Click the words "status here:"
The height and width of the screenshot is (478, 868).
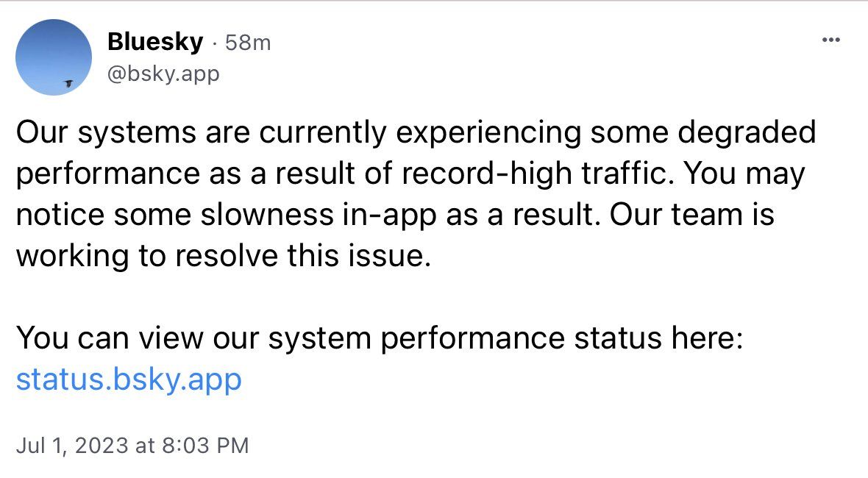tap(658, 338)
